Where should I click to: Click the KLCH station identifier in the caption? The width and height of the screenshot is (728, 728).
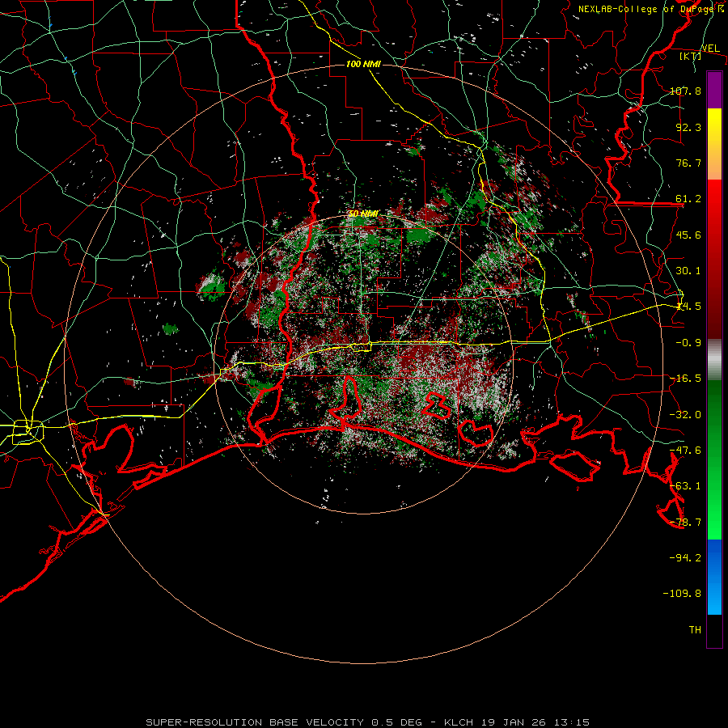coord(459,722)
